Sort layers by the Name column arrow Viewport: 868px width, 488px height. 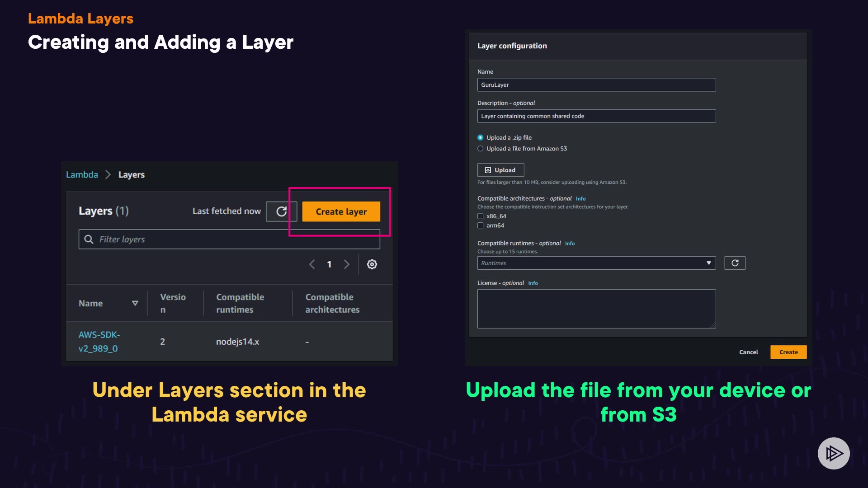click(x=135, y=303)
